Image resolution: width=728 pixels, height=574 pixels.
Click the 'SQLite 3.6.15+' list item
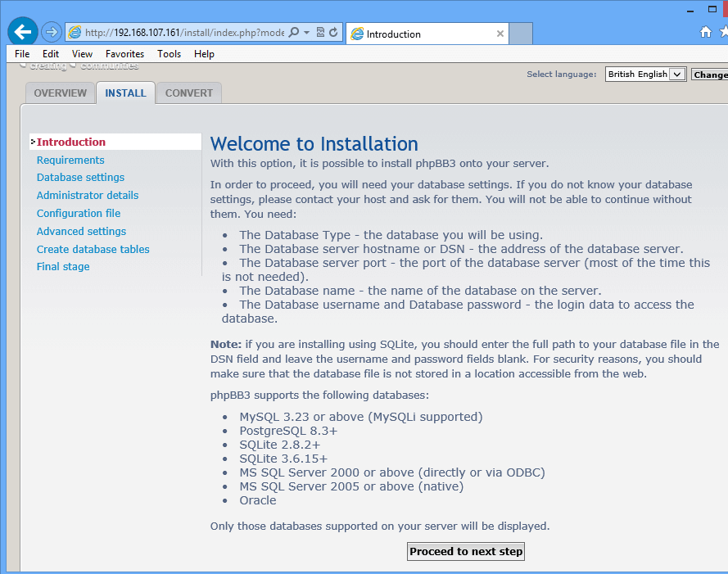(283, 459)
